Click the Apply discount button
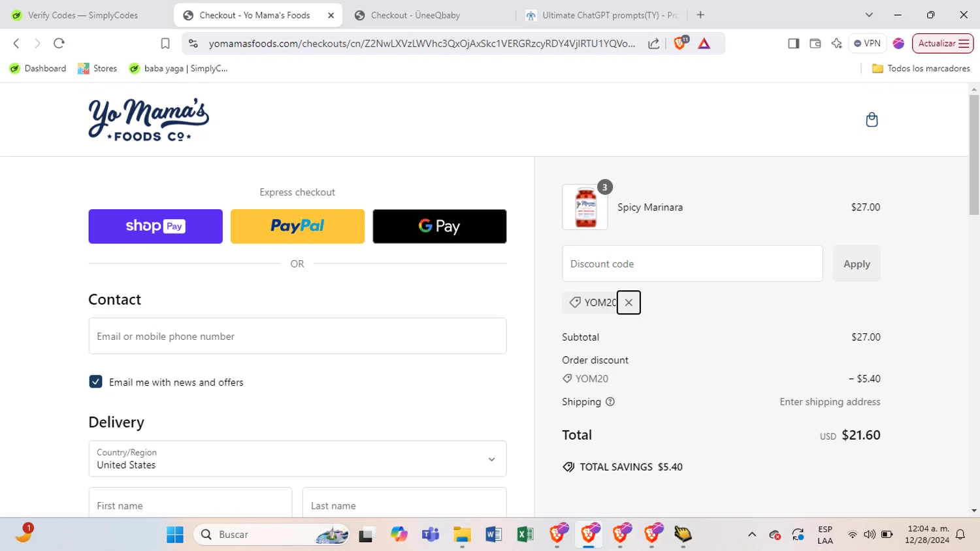The height and width of the screenshot is (551, 980). [857, 263]
